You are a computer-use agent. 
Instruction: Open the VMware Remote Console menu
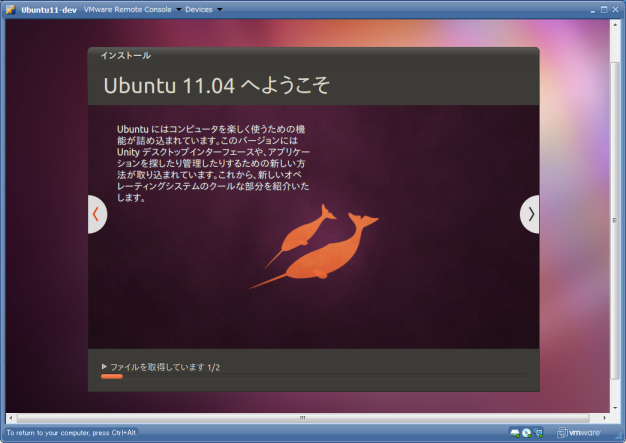coord(132,10)
